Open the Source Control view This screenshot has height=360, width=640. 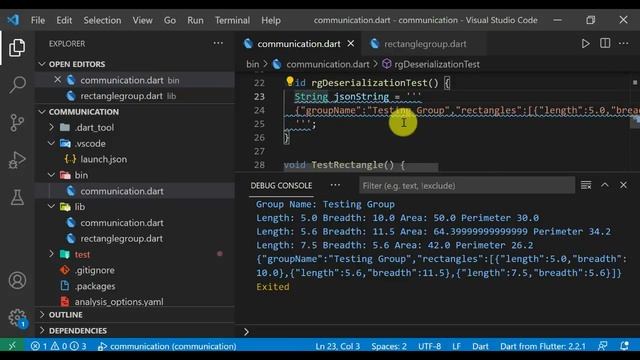[x=17, y=122]
